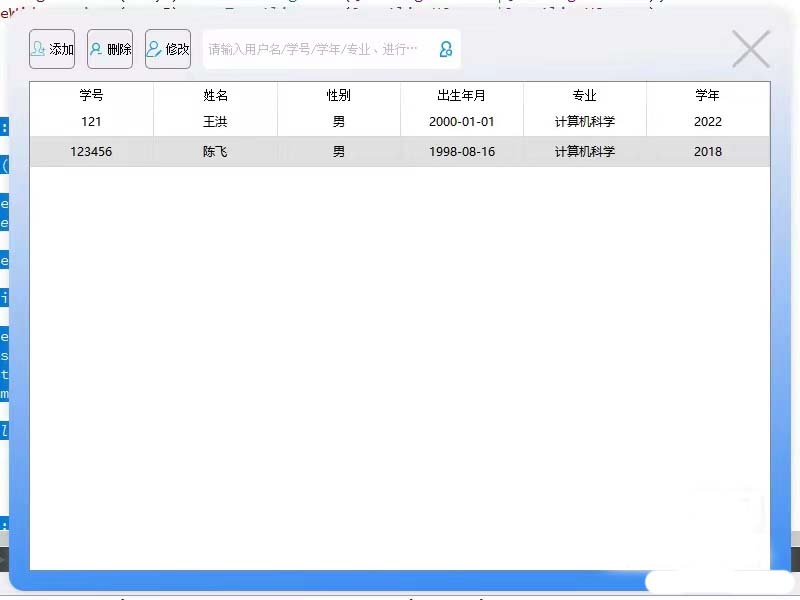Select the 学年 column header
800x600 pixels.
pyautogui.click(x=708, y=95)
